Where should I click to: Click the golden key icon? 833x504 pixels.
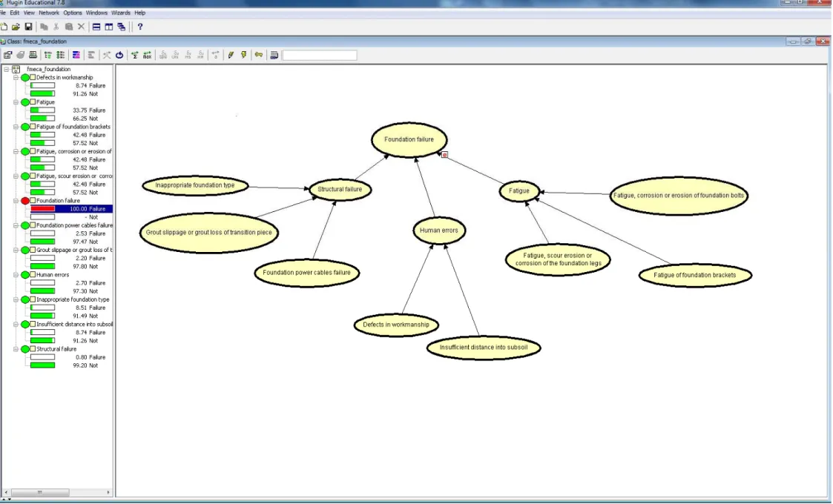pos(259,55)
